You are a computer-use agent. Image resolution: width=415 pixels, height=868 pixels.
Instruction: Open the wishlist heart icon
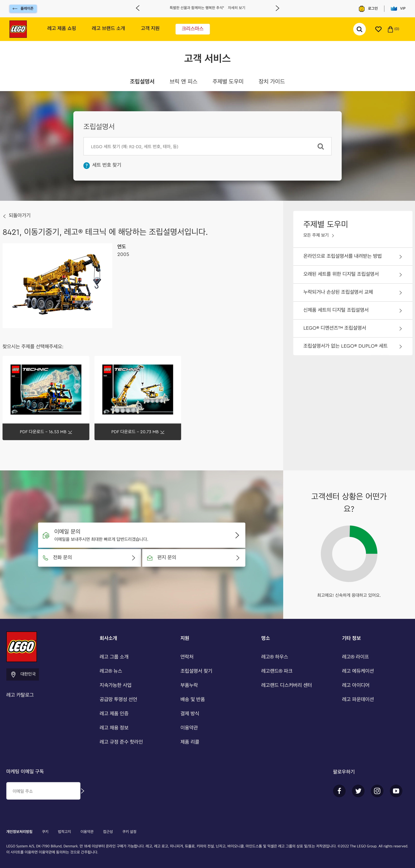click(x=378, y=29)
